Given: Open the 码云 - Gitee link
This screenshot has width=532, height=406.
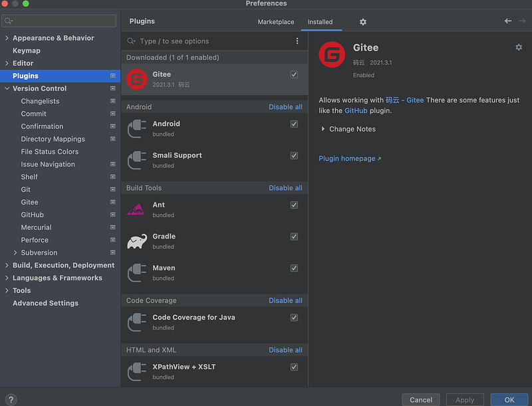Looking at the screenshot, I should tap(404, 100).
